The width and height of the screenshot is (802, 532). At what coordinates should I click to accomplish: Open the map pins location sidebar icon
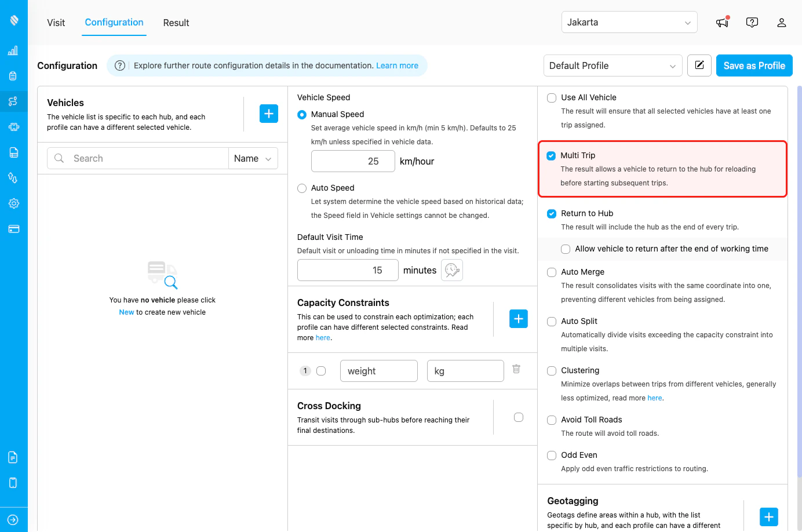pyautogui.click(x=13, y=178)
